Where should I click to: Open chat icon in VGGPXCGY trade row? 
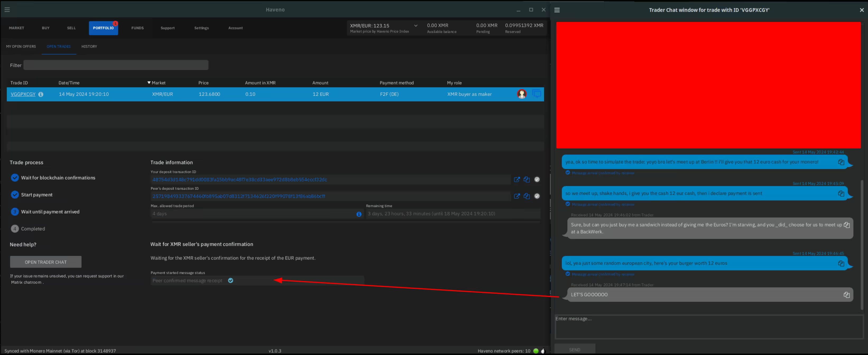tap(537, 94)
